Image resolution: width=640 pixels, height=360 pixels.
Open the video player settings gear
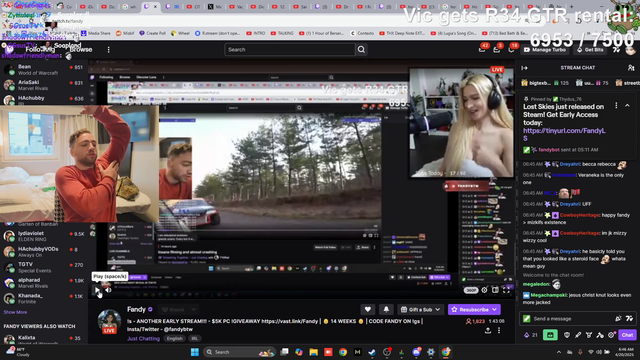pos(484,290)
